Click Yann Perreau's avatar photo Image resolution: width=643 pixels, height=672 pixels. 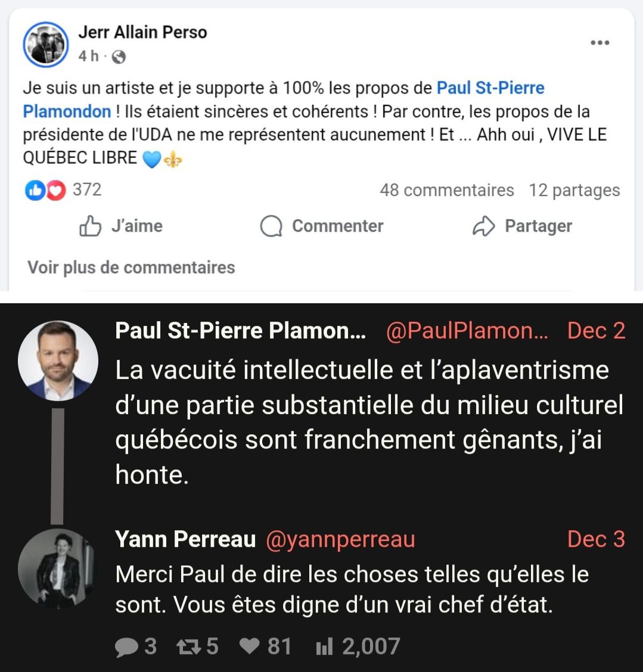[x=58, y=568]
